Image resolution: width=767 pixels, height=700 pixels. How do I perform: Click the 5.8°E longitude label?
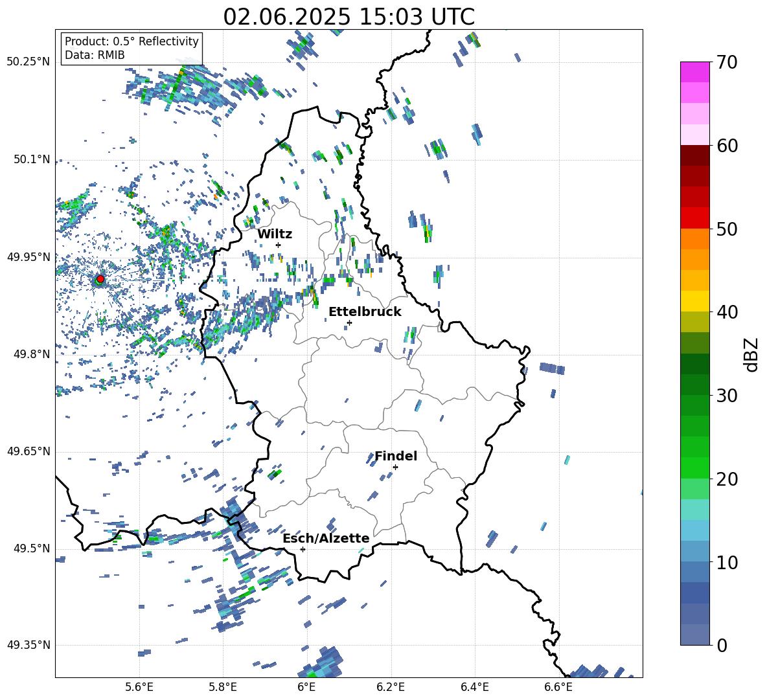click(x=223, y=687)
